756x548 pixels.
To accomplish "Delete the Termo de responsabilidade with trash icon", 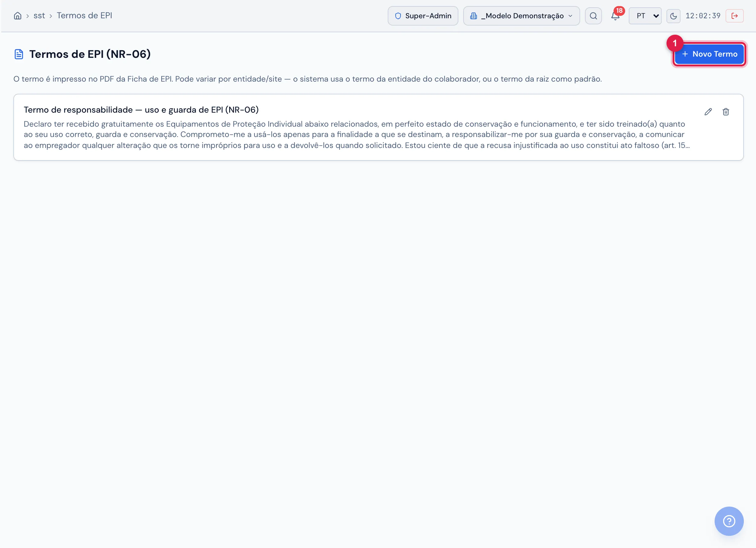I will (x=726, y=112).
